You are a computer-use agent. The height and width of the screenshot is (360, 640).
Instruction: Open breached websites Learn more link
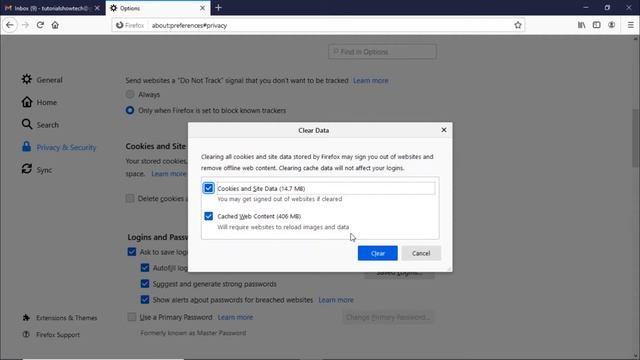[x=336, y=300]
